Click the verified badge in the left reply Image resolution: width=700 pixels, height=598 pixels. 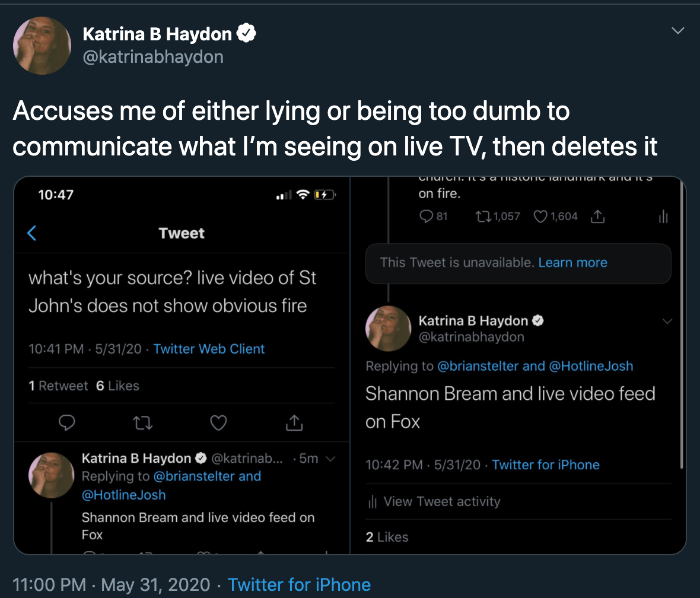click(x=201, y=458)
